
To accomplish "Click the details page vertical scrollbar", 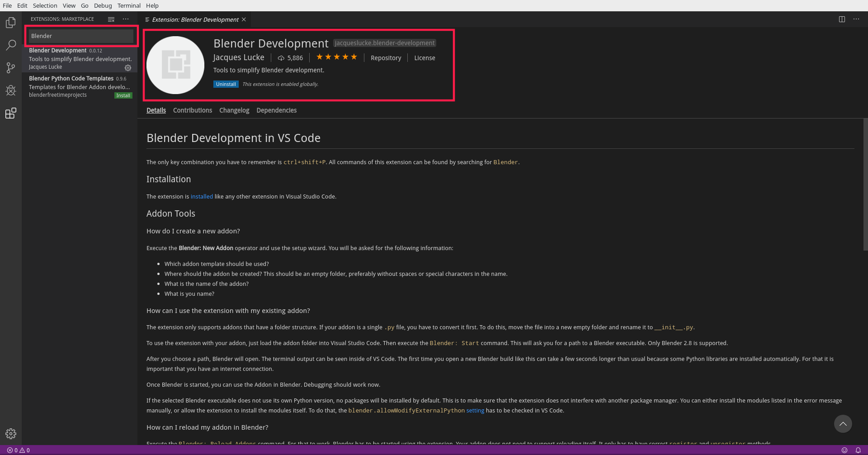I will [865, 185].
